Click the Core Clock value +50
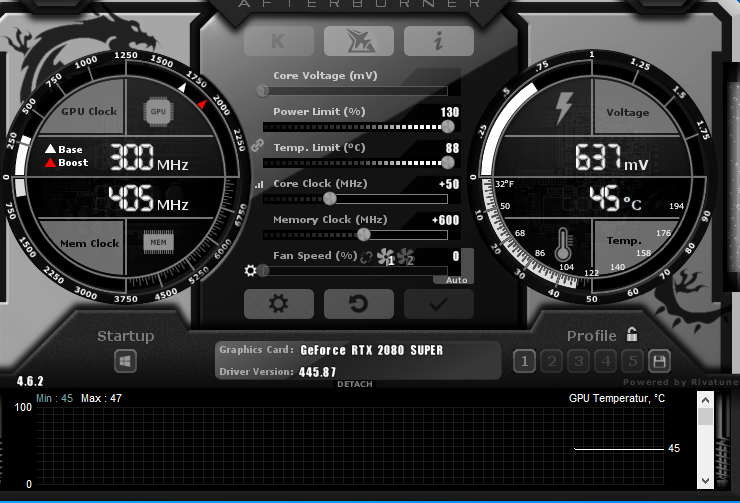Image resolution: width=740 pixels, height=503 pixels. (x=449, y=184)
